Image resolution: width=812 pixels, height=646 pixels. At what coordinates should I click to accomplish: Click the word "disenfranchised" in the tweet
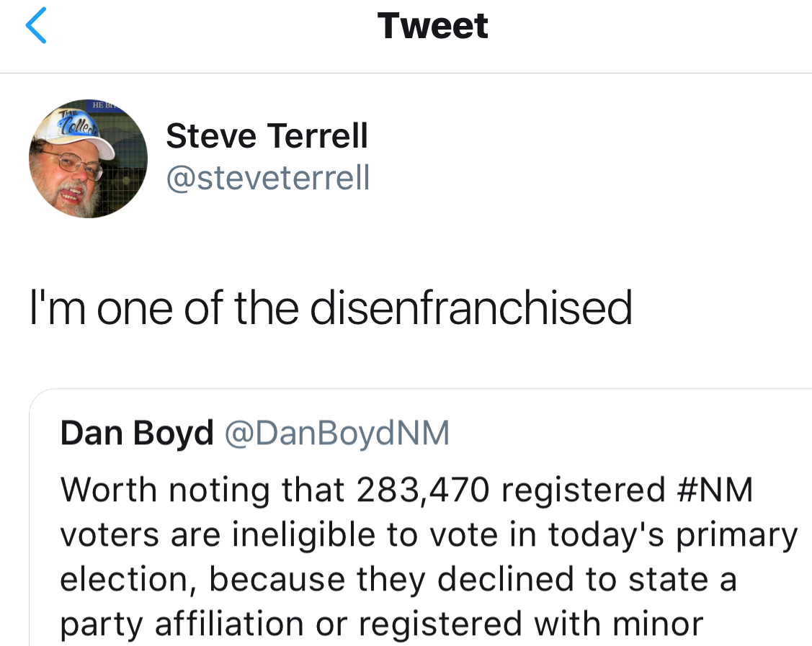click(x=471, y=308)
